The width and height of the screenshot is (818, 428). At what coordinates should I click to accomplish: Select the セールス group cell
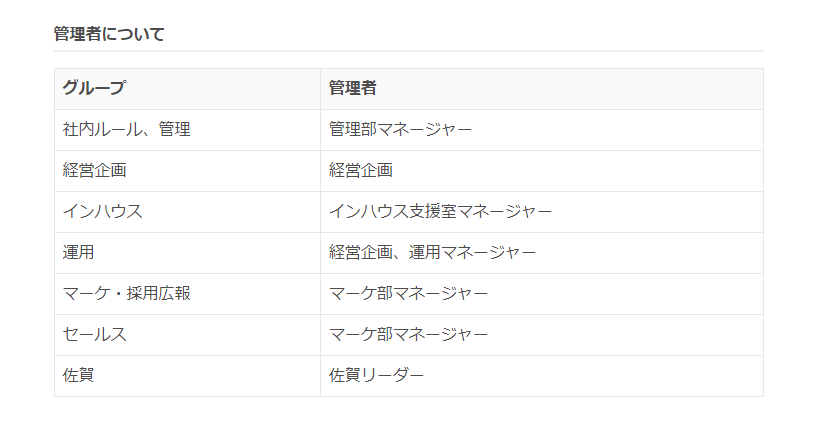point(187,335)
